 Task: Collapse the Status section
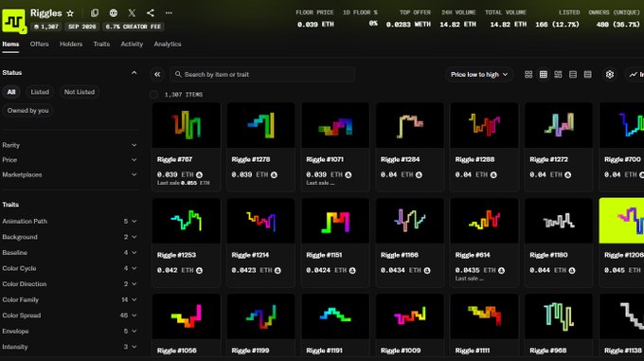134,73
